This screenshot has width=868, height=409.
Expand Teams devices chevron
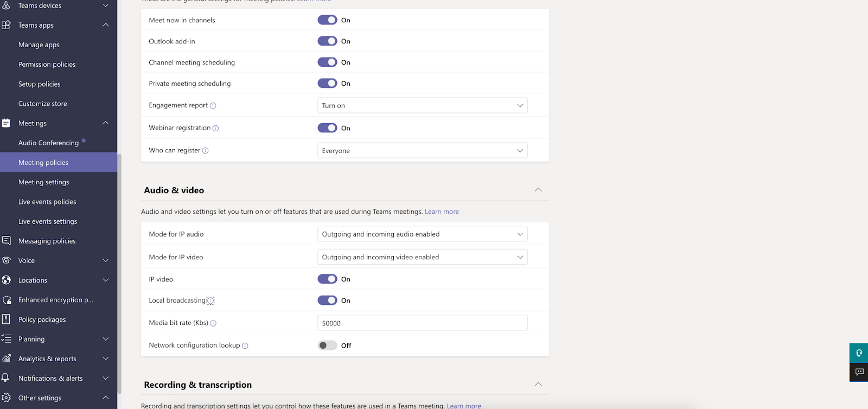tap(106, 5)
